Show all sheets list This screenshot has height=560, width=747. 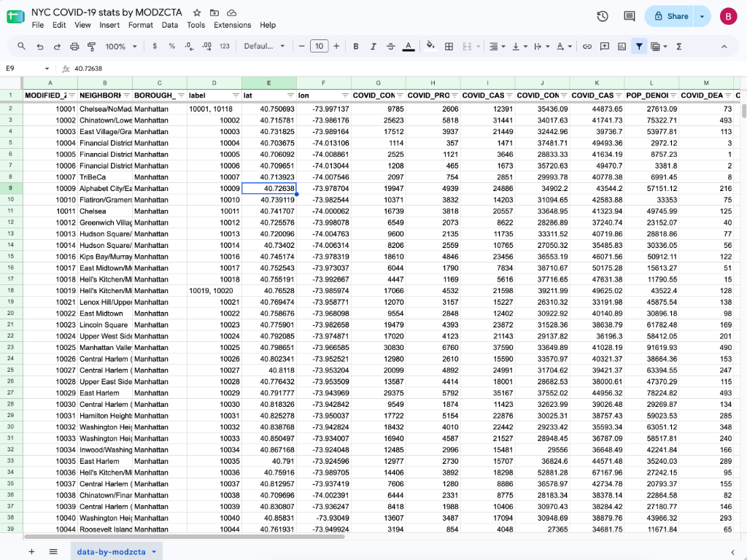(x=53, y=551)
